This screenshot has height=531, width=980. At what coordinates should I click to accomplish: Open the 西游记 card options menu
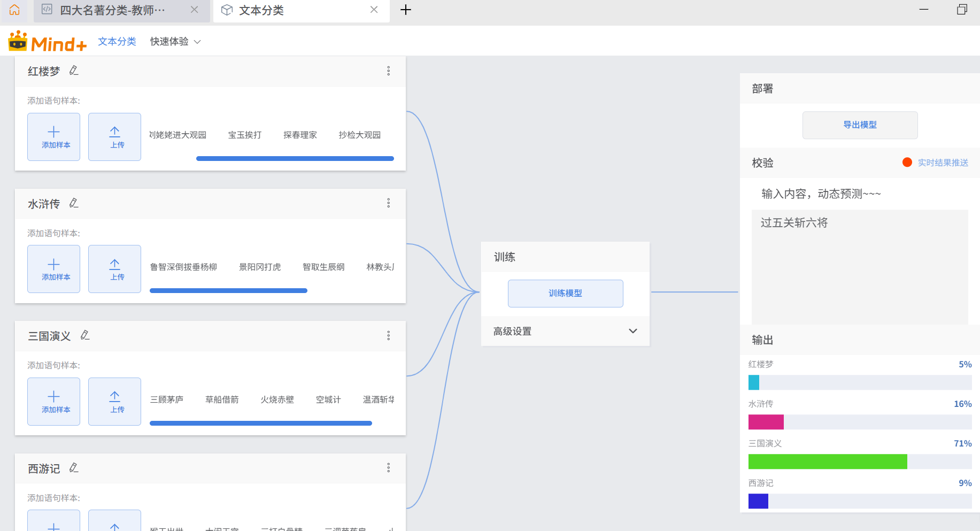[x=389, y=468]
